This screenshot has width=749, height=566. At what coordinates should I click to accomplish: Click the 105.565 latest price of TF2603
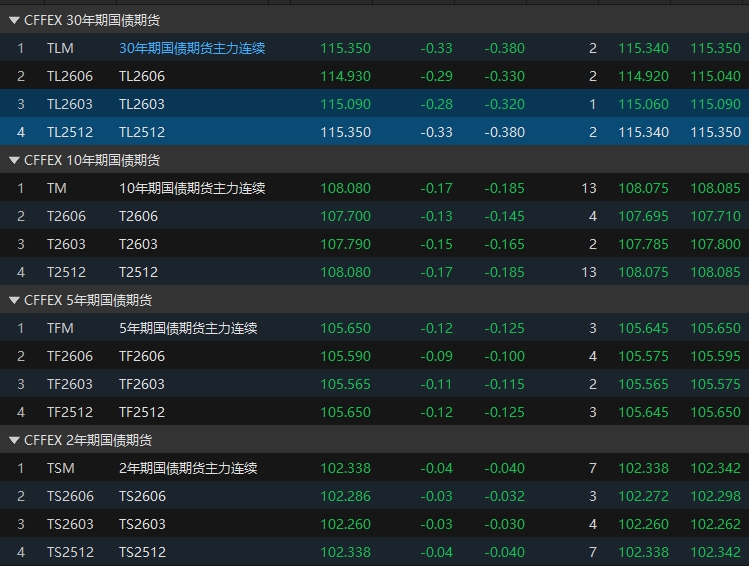tap(345, 384)
